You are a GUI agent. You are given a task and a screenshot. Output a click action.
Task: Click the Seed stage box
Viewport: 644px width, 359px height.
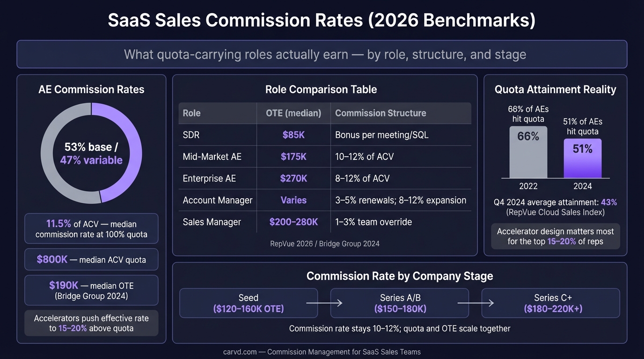(249, 303)
